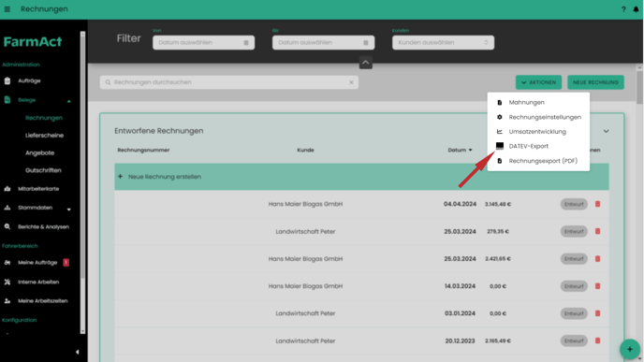Click Entwurf badge for 20.12.2023 invoice
Screen dimensions: 644x362
point(574,340)
